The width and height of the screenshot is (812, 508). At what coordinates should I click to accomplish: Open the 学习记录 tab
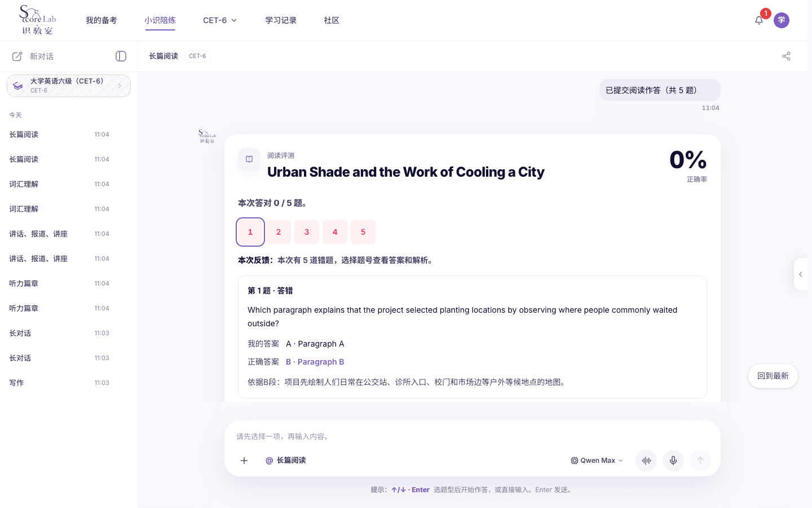coord(281,20)
